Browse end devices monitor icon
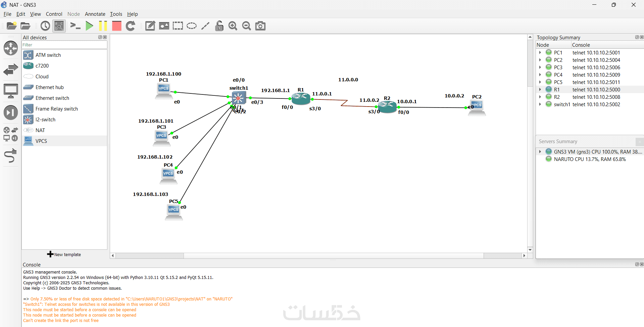 pos(11,91)
